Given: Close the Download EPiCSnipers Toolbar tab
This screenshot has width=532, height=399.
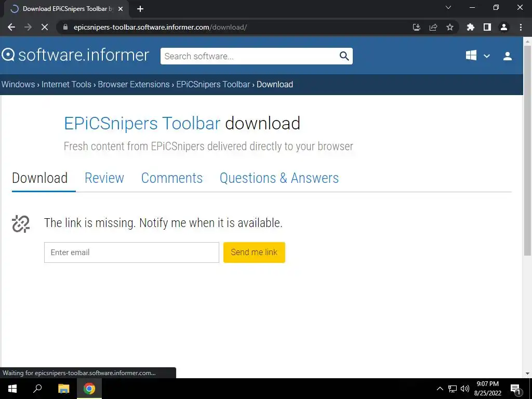Looking at the screenshot, I should click(x=121, y=9).
